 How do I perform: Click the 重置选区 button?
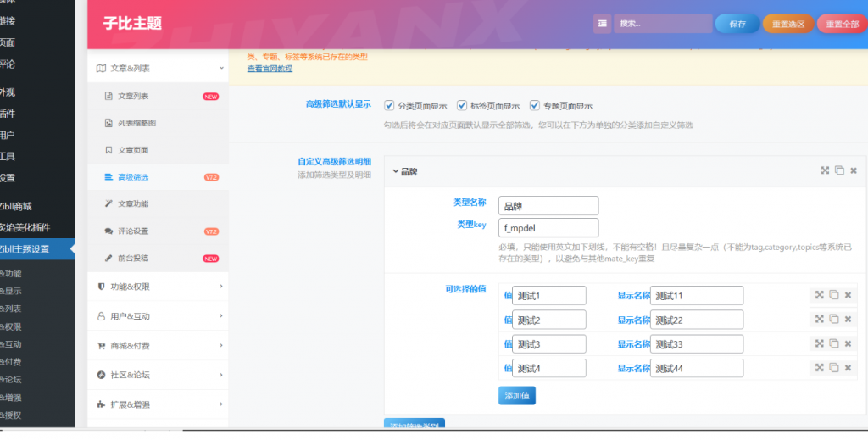coord(788,24)
